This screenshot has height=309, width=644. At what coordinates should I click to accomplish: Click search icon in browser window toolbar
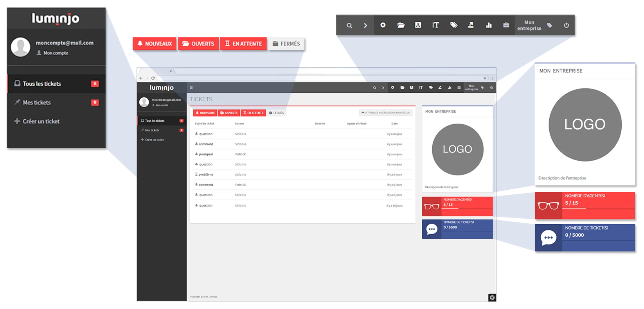tap(374, 88)
